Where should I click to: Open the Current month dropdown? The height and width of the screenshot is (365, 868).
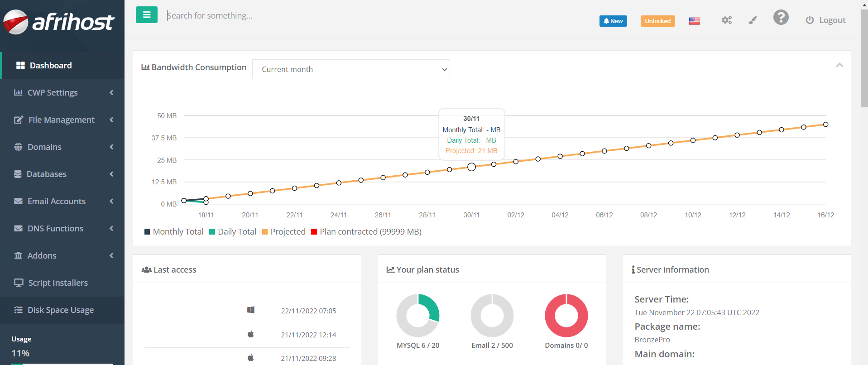point(351,69)
